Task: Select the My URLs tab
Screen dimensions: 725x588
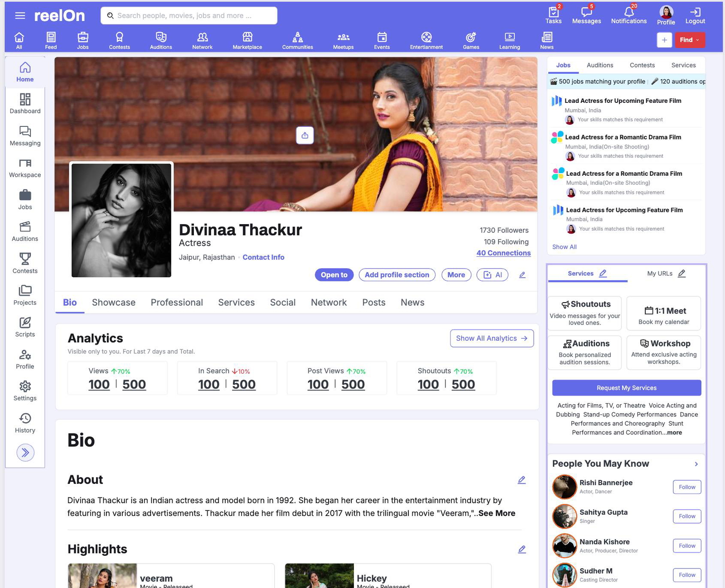Action: (x=660, y=273)
